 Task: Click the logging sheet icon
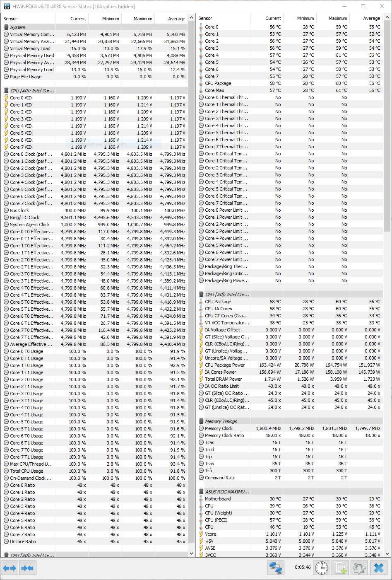pyautogui.click(x=341, y=568)
